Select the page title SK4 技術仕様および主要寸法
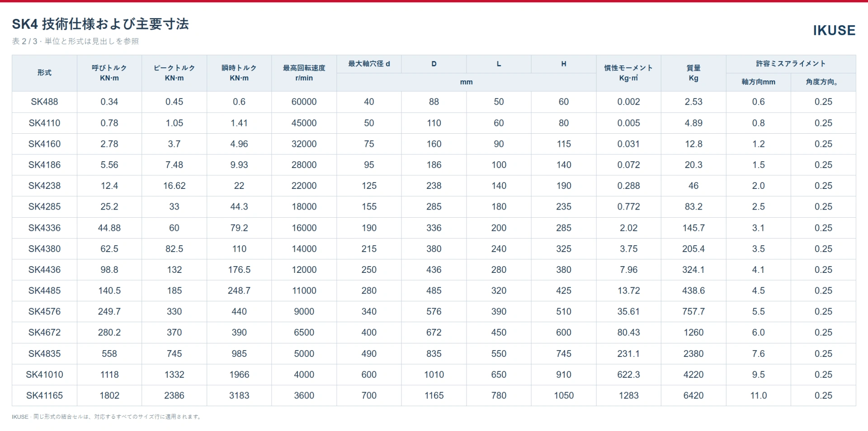The height and width of the screenshot is (431, 868). (x=100, y=24)
